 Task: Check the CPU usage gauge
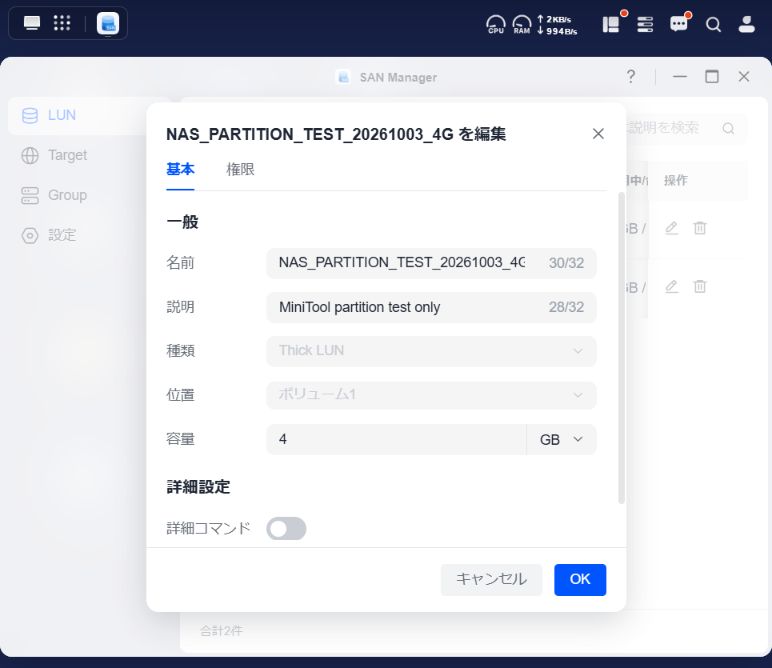tap(495, 24)
